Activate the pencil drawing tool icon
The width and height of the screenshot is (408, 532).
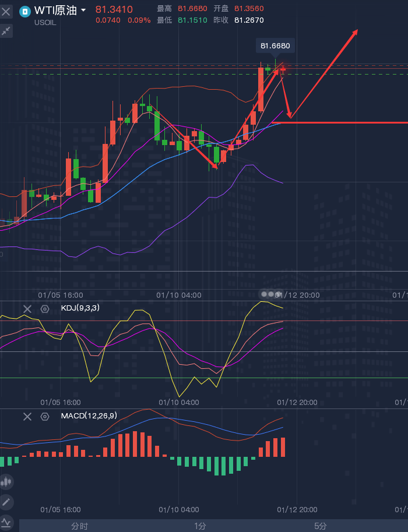[x=6, y=502]
